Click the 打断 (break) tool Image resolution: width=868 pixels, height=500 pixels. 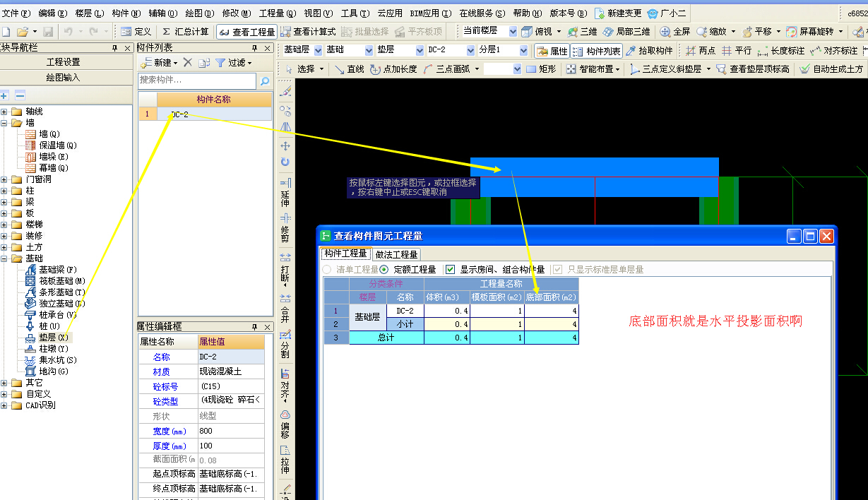285,268
